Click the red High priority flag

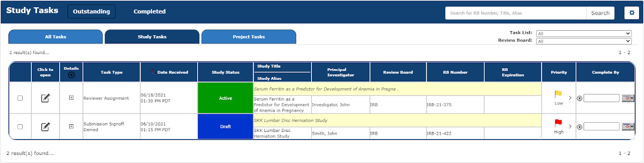(558, 123)
